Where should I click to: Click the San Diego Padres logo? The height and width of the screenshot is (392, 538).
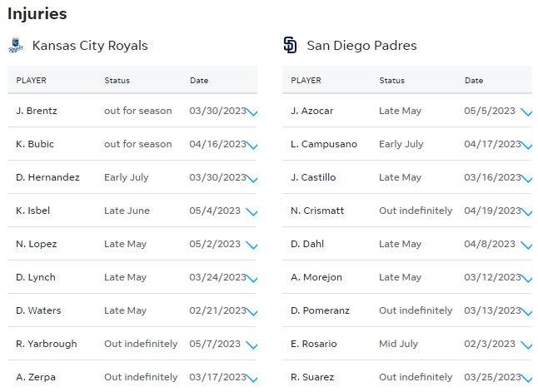[x=290, y=45]
